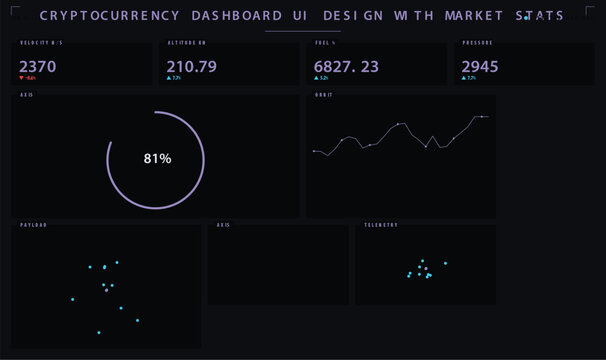Screen dimensions: 606x360
Task: Click the AXIS label of the empty panel
Action: click(x=223, y=225)
